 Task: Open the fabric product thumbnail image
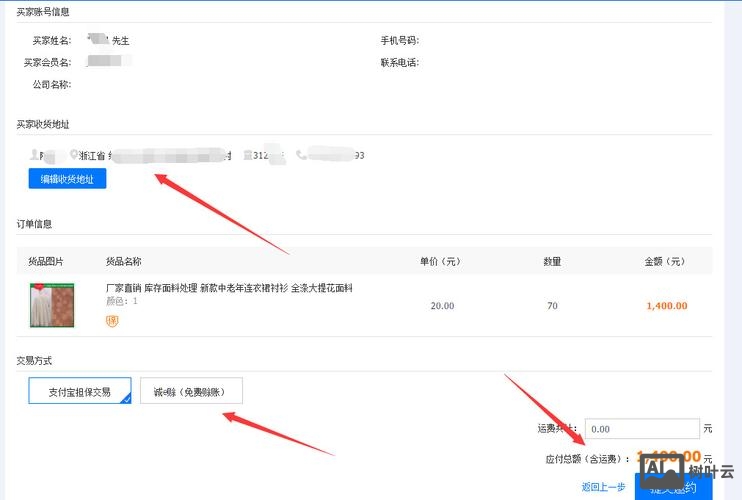pyautogui.click(x=52, y=305)
